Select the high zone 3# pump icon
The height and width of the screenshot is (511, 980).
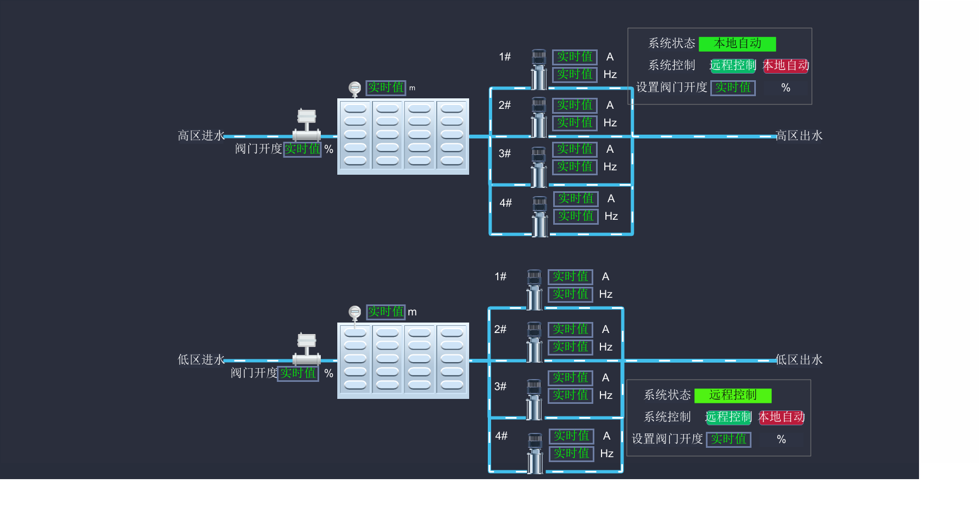539,167
